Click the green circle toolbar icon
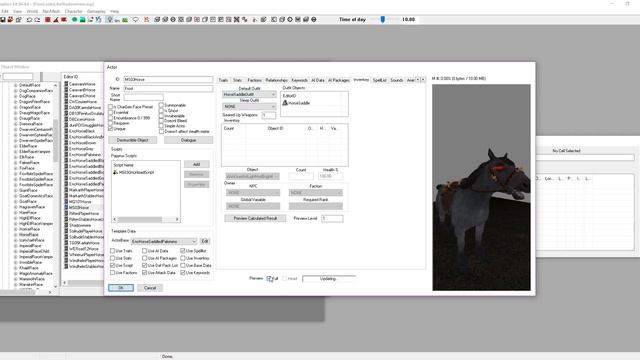The image size is (640, 360). point(74,20)
